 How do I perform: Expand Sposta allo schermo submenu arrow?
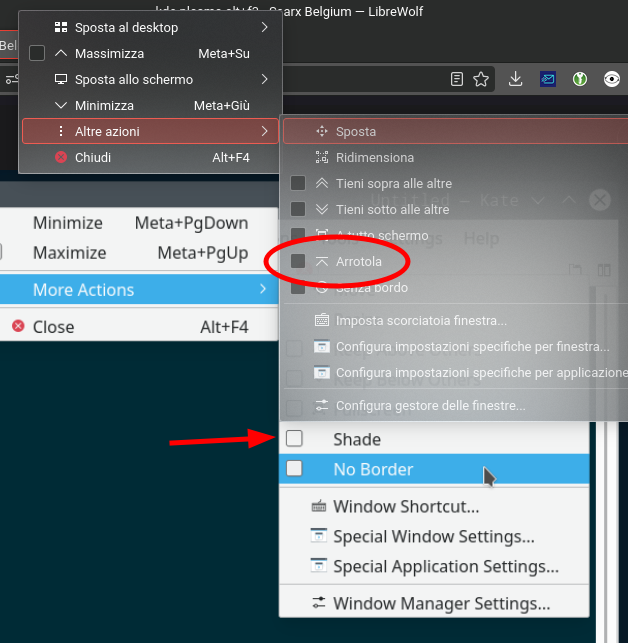click(x=265, y=79)
